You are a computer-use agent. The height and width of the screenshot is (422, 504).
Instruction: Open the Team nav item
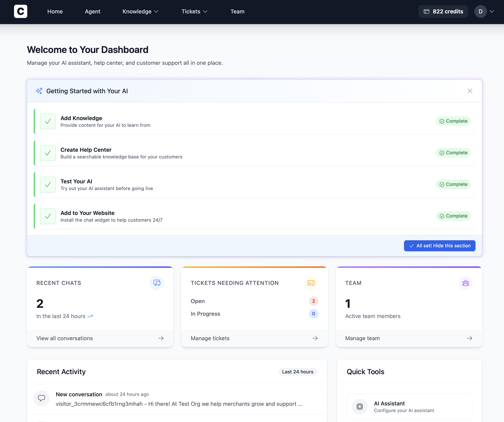[x=237, y=11]
